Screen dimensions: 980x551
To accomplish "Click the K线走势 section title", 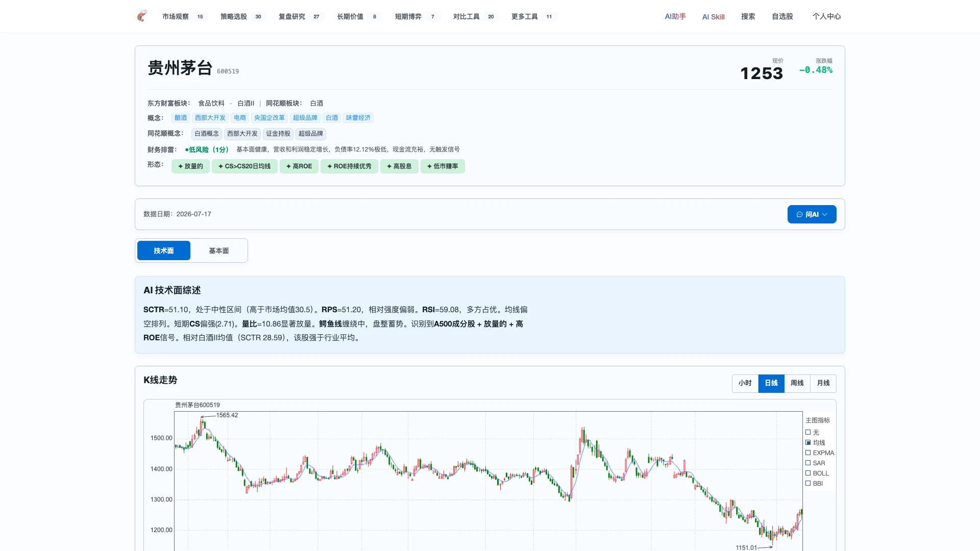I will [160, 380].
